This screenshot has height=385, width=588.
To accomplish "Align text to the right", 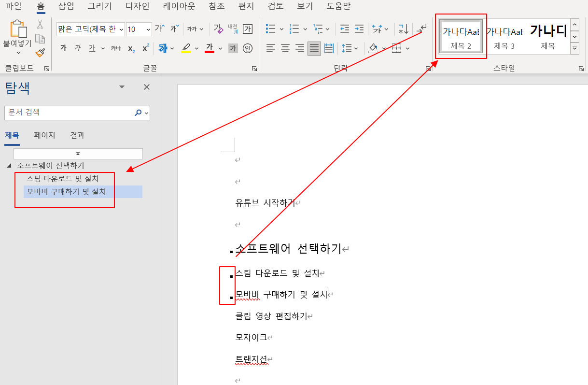I will (300, 48).
